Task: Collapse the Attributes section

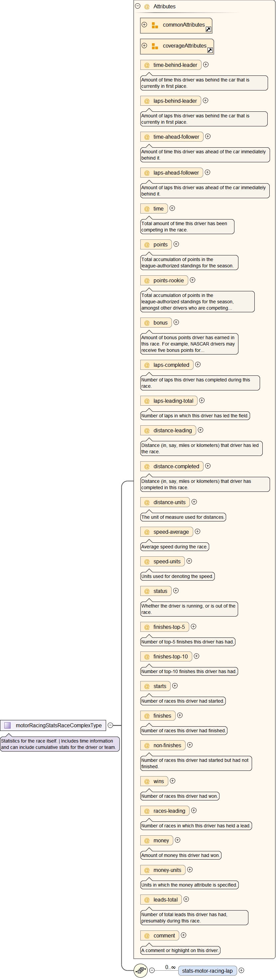Action: tap(138, 6)
